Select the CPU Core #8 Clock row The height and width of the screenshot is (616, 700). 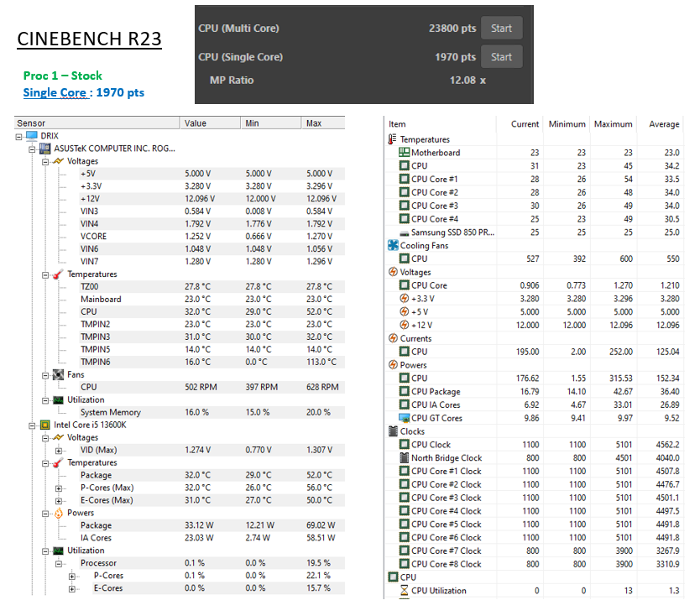(x=534, y=564)
